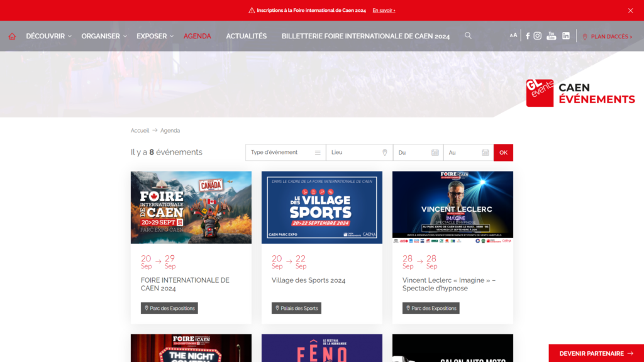Open the Plan d'accès link

[607, 36]
